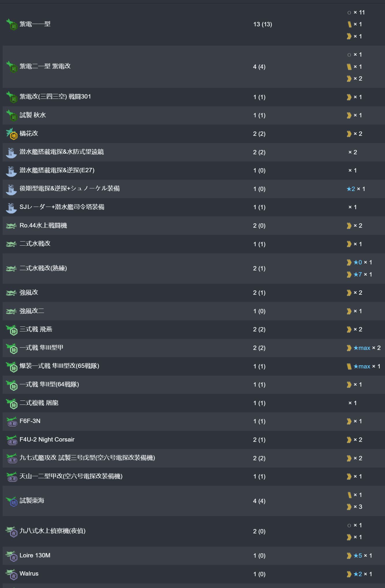This screenshot has width=385, height=588.
Task: Click the Ro.44水上戦闘機 seaplane icon
Action: pos(12,226)
